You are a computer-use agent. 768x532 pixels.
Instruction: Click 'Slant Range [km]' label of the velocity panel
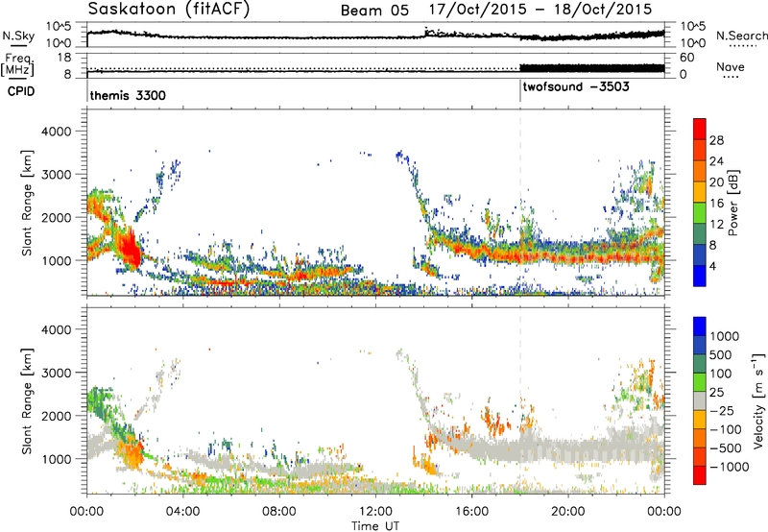pyautogui.click(x=27, y=400)
